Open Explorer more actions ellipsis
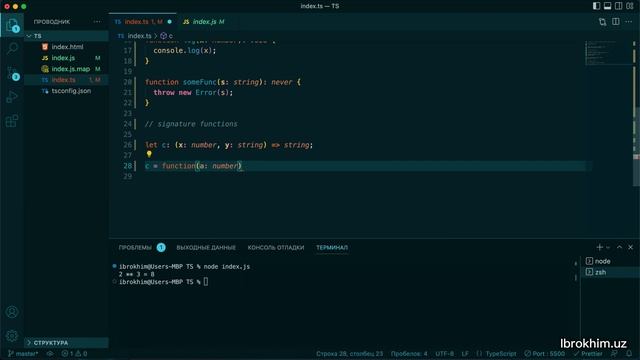Screen dimensions: 640x360 (97, 22)
